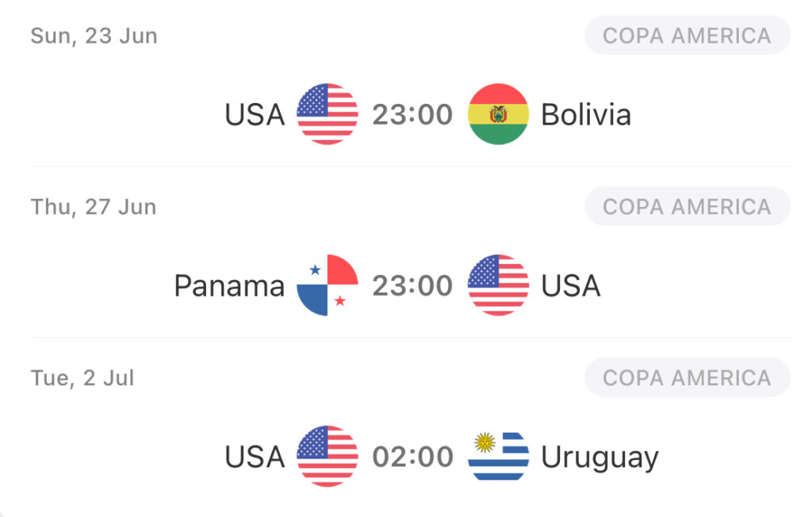The image size is (812, 517).
Task: Select the Bolivia team name
Action: click(x=586, y=114)
